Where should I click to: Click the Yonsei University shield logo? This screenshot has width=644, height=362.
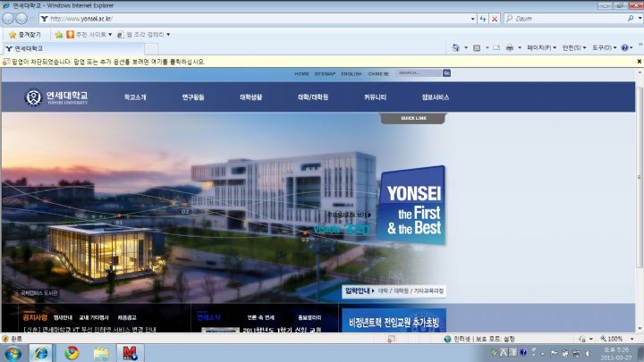pyautogui.click(x=34, y=97)
